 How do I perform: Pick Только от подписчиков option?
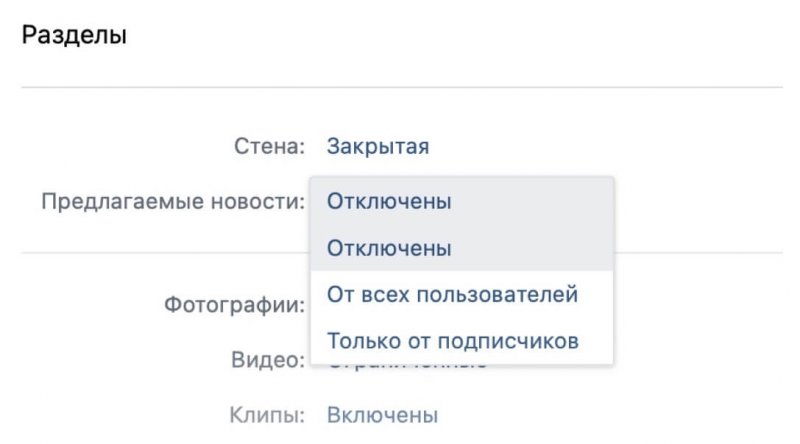(x=452, y=341)
